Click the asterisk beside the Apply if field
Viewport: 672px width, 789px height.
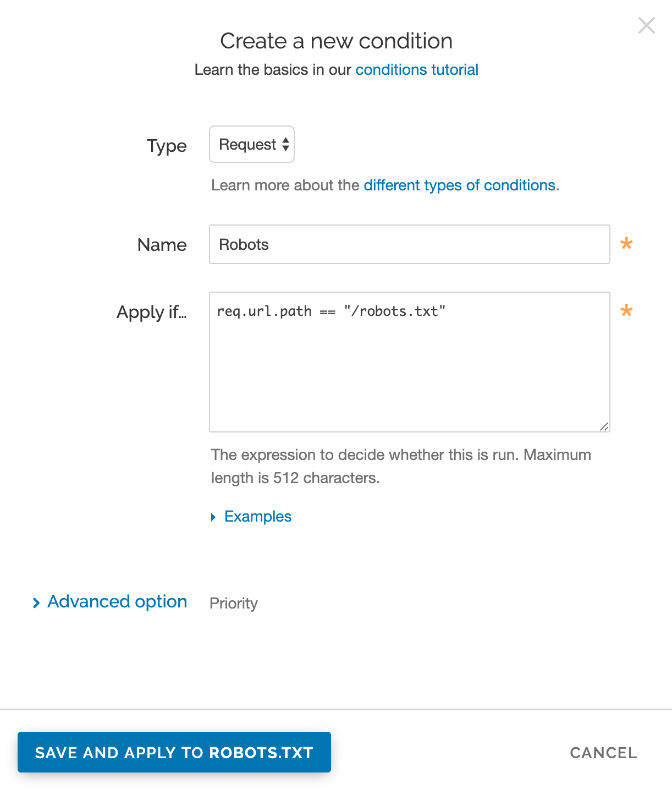[626, 311]
